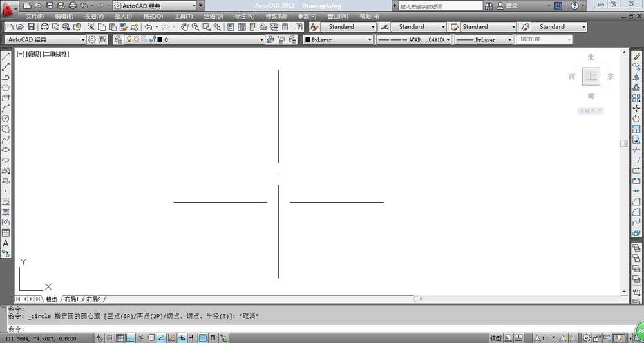Click the Erase tool icon
Screen dimensions: 644x343
[637, 57]
